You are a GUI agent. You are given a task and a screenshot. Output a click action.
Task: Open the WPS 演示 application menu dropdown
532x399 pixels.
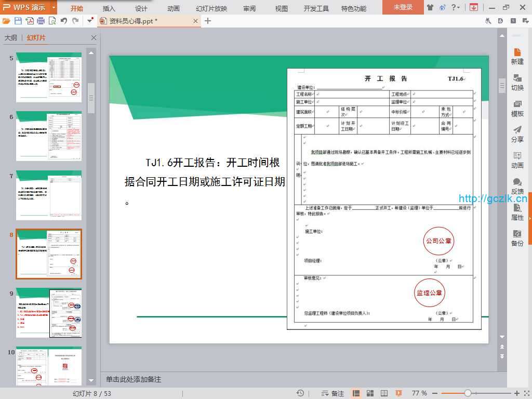tap(54, 7)
